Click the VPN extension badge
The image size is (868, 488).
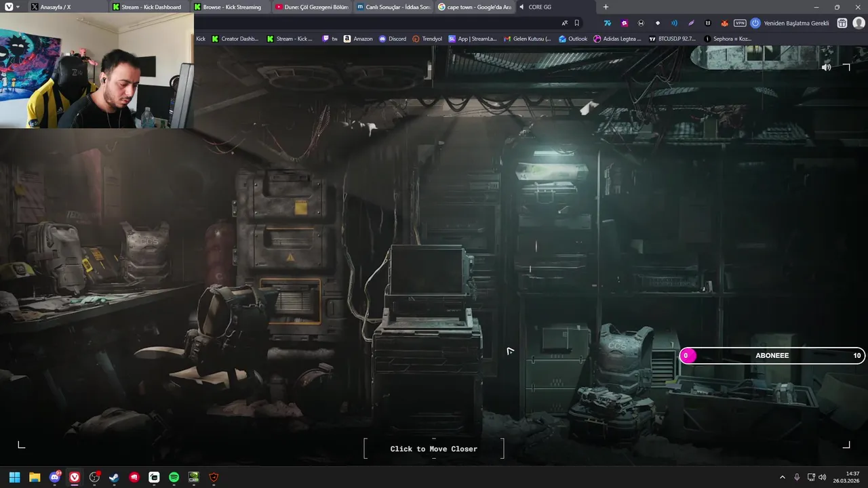click(740, 23)
